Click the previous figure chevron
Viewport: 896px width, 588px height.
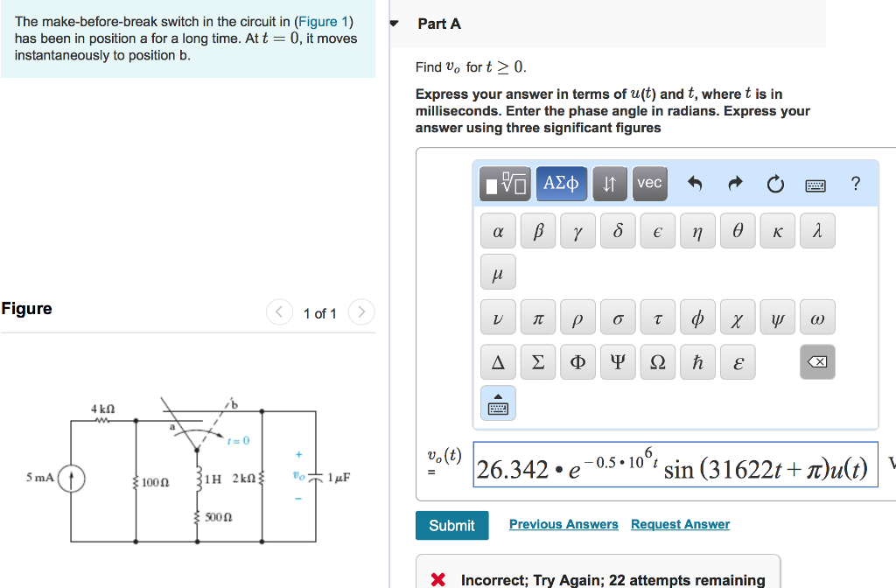pos(279,311)
